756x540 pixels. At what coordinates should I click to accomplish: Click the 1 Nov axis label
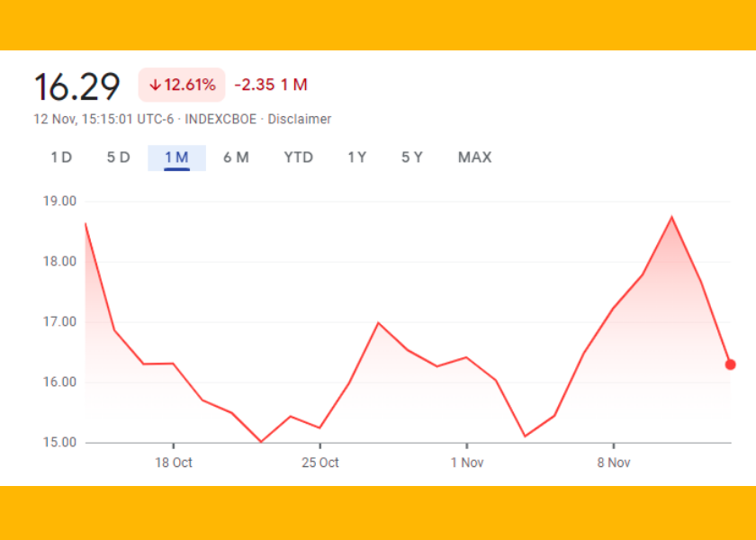[467, 463]
